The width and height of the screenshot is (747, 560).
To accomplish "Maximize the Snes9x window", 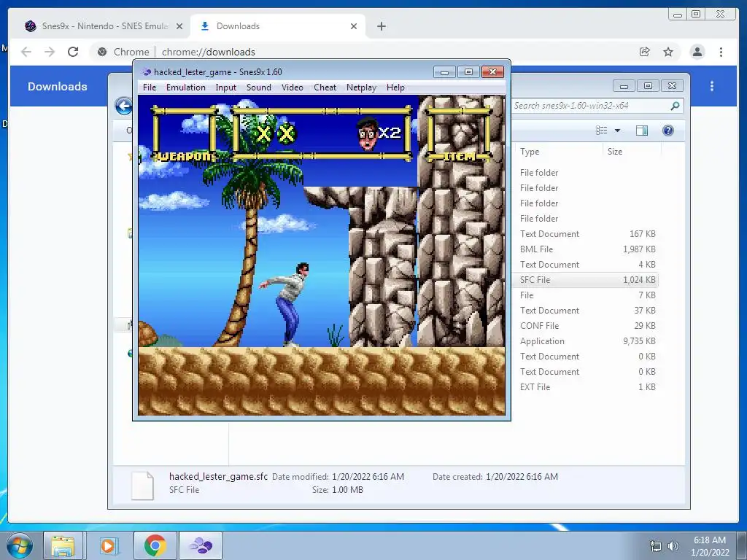I will (468, 72).
